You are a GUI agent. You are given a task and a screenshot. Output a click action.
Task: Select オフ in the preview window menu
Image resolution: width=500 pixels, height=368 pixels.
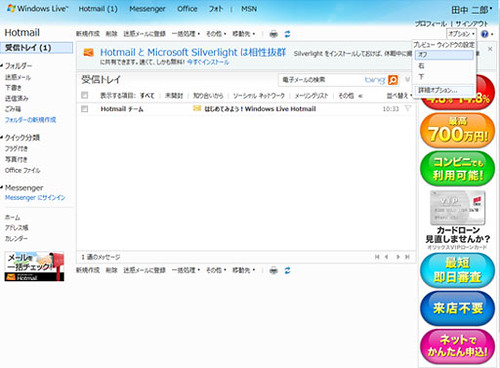click(x=444, y=55)
